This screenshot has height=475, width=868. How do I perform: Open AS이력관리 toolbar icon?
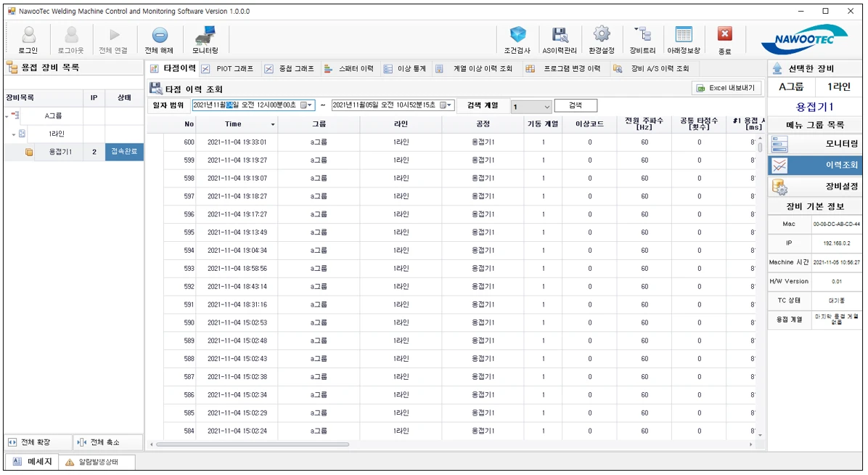pyautogui.click(x=560, y=34)
